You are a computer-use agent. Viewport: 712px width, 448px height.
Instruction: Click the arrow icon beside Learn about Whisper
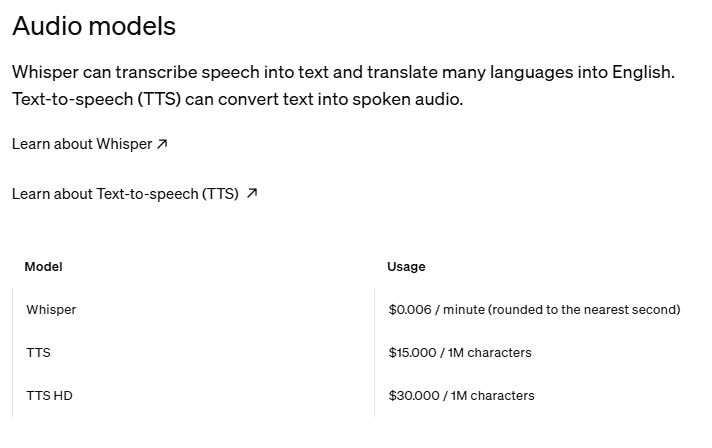click(162, 144)
